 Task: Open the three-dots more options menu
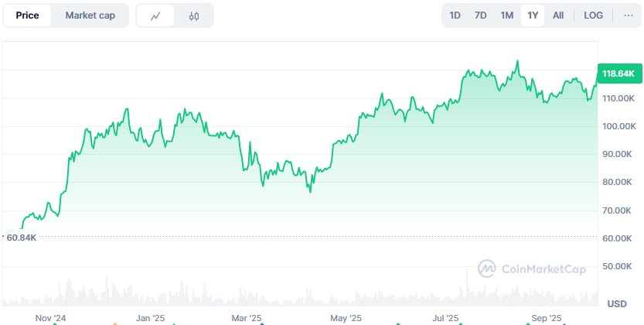(627, 15)
